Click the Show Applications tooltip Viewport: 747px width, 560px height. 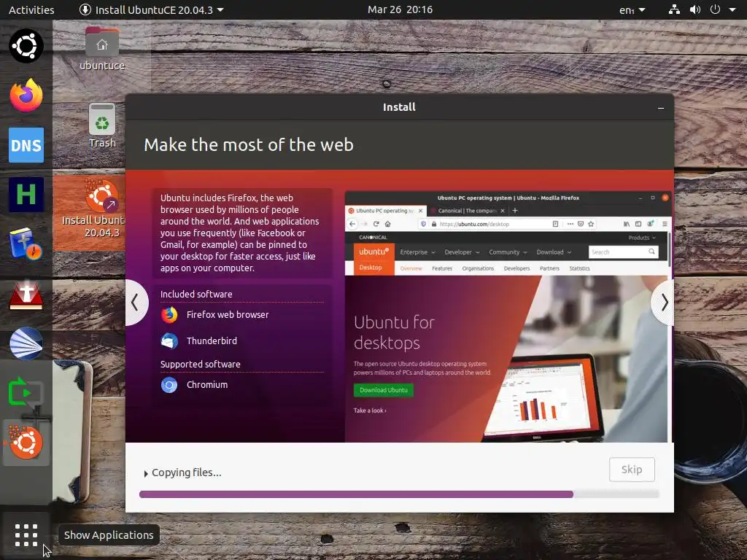[109, 535]
